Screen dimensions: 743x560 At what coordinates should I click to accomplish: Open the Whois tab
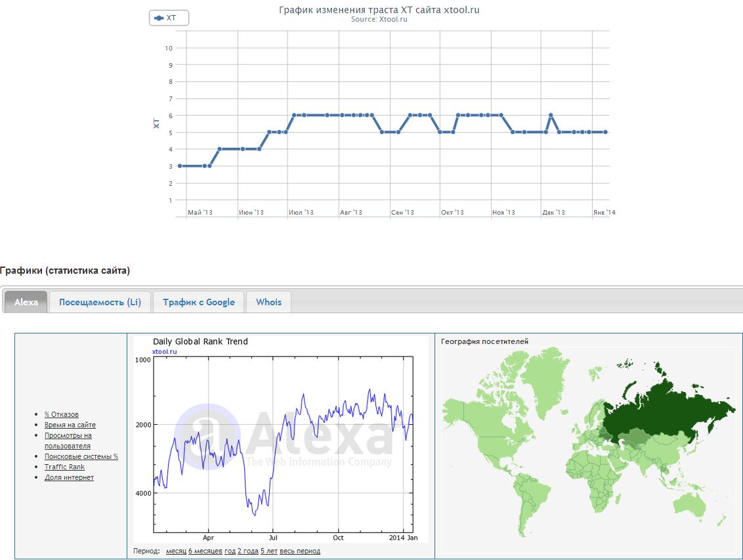[268, 302]
